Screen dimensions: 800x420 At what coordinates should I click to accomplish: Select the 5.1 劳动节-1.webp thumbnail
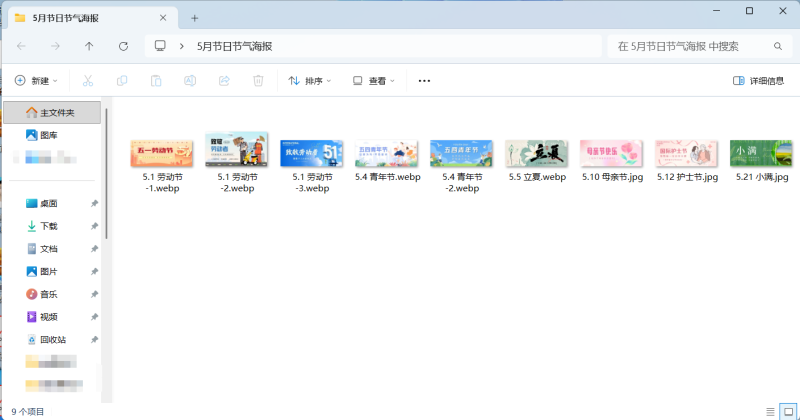[161, 153]
